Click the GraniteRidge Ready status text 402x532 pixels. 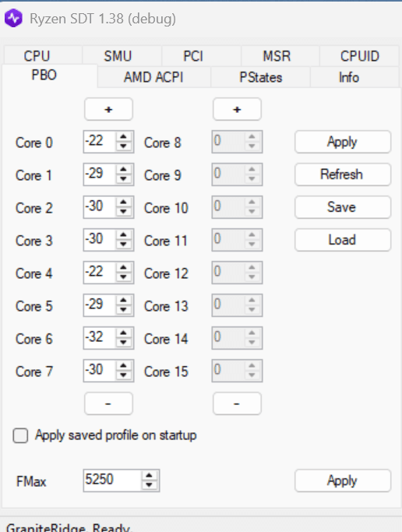coord(69,527)
